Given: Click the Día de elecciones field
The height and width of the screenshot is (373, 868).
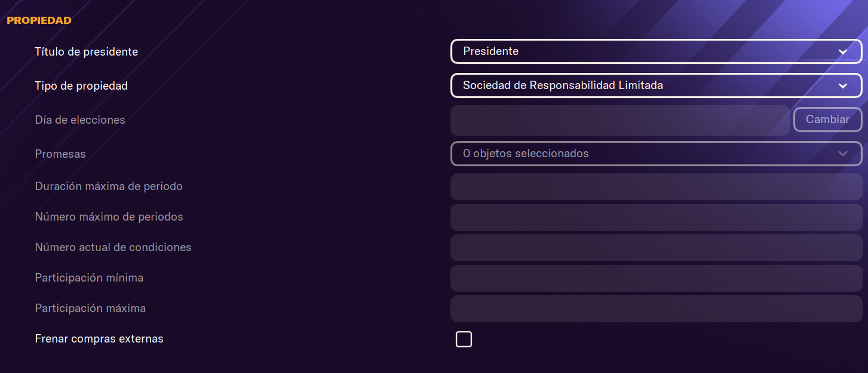Looking at the screenshot, I should pyautogui.click(x=619, y=120).
